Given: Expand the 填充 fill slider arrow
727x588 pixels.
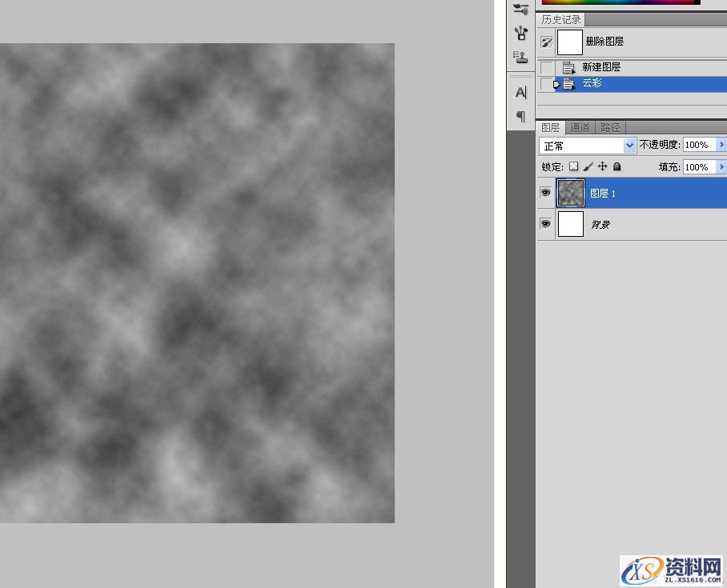Looking at the screenshot, I should click(721, 166).
